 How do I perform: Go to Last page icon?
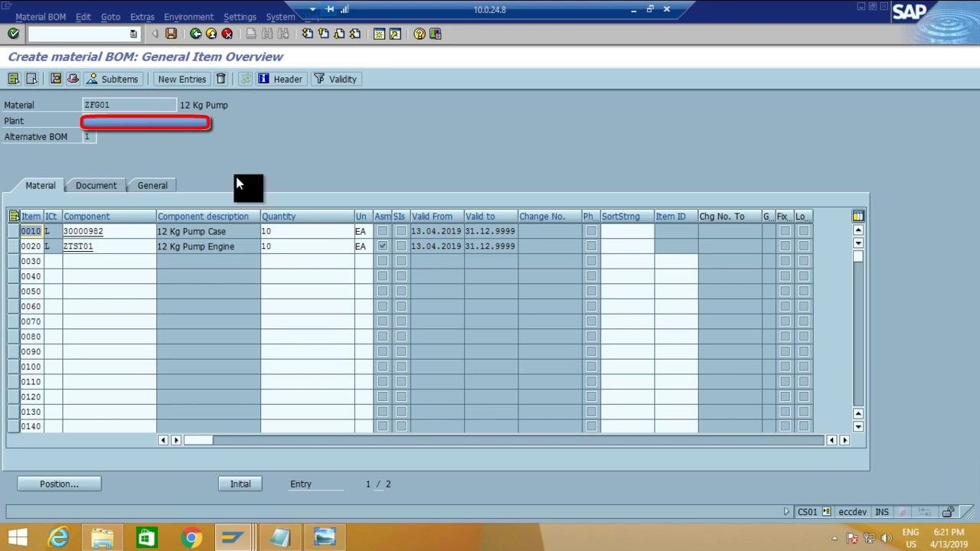[x=355, y=34]
